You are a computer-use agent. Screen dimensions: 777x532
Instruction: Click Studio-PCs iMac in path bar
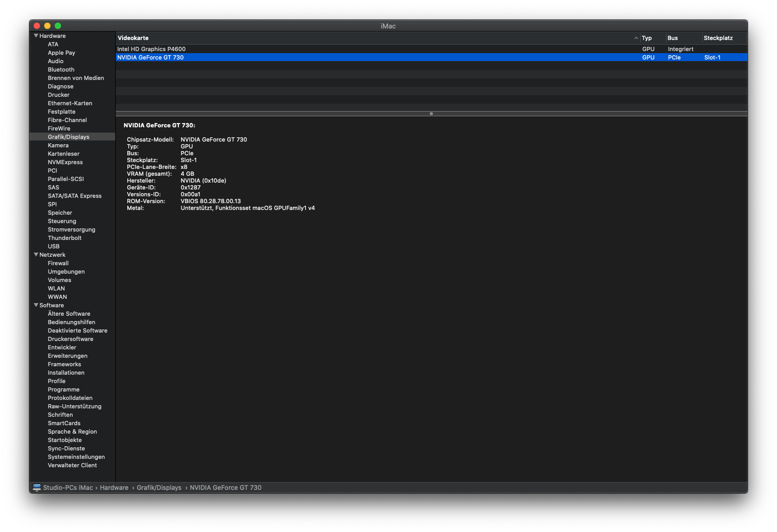[x=68, y=488]
